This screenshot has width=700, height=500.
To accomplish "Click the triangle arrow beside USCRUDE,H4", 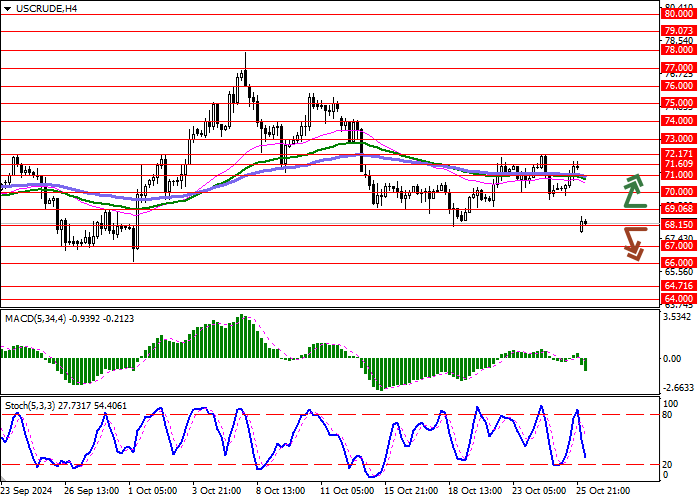I will click(7, 9).
